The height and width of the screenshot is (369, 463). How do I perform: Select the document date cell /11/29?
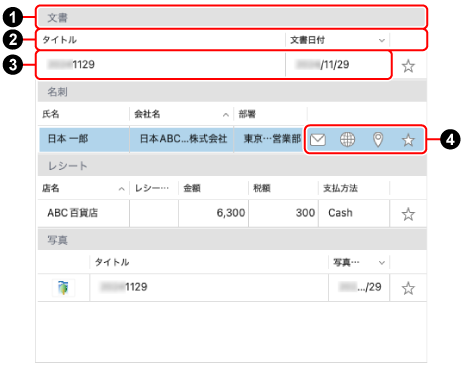(337, 65)
